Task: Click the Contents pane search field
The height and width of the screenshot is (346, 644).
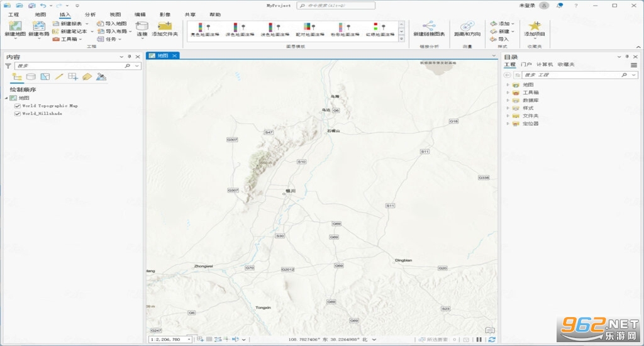Action: tap(78, 66)
